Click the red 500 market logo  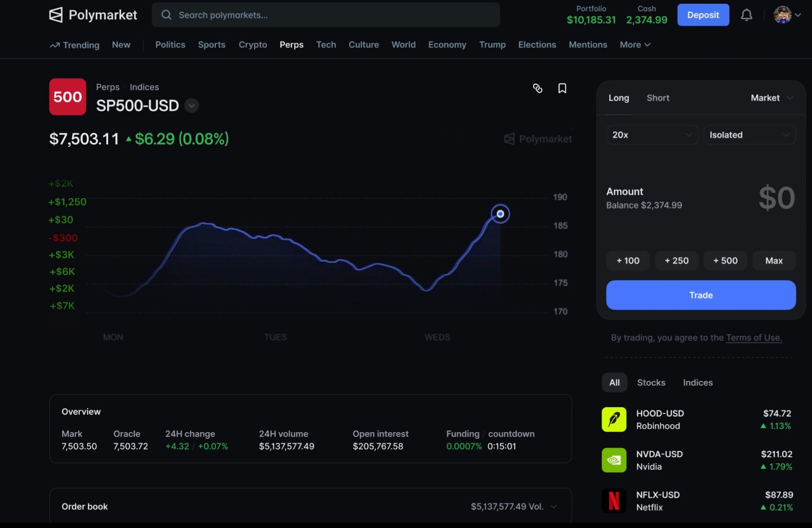pos(68,97)
